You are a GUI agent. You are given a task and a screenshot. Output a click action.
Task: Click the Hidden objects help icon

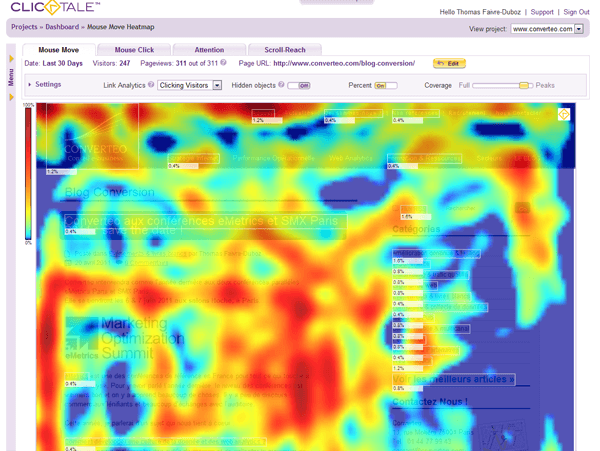click(281, 85)
